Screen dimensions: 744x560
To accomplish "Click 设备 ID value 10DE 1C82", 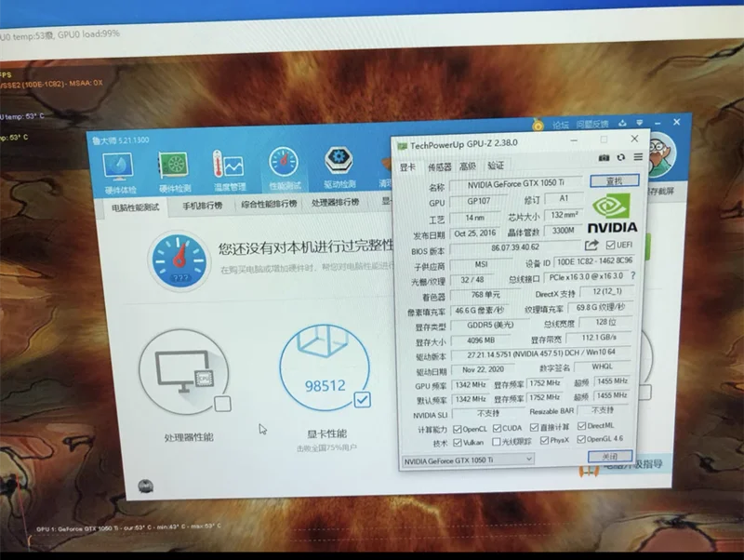I will pos(594,261).
